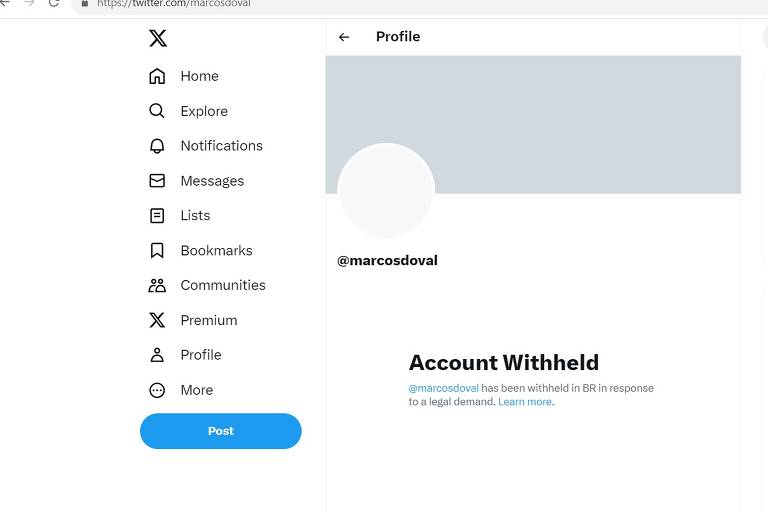Reload the page with browser refresh icon
Viewport: 768px width, 512px height.
(x=54, y=3)
